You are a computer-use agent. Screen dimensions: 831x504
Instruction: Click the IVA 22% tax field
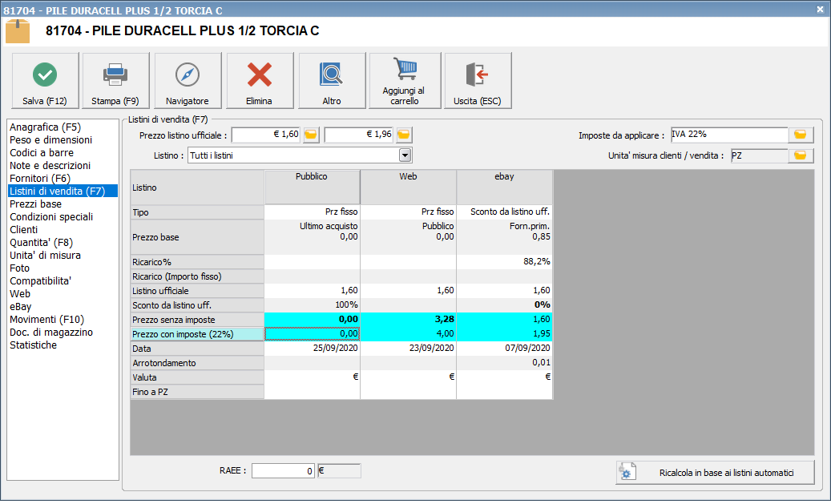729,135
